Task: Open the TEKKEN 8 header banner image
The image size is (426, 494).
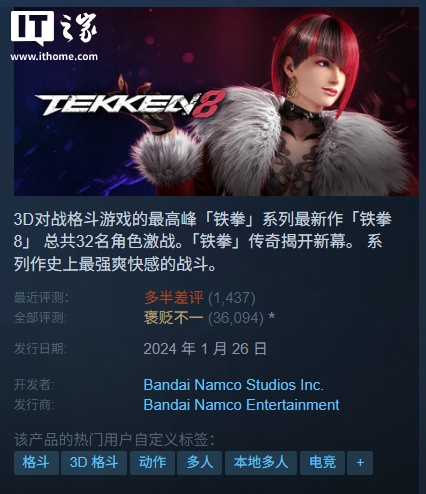Action: pyautogui.click(x=216, y=101)
